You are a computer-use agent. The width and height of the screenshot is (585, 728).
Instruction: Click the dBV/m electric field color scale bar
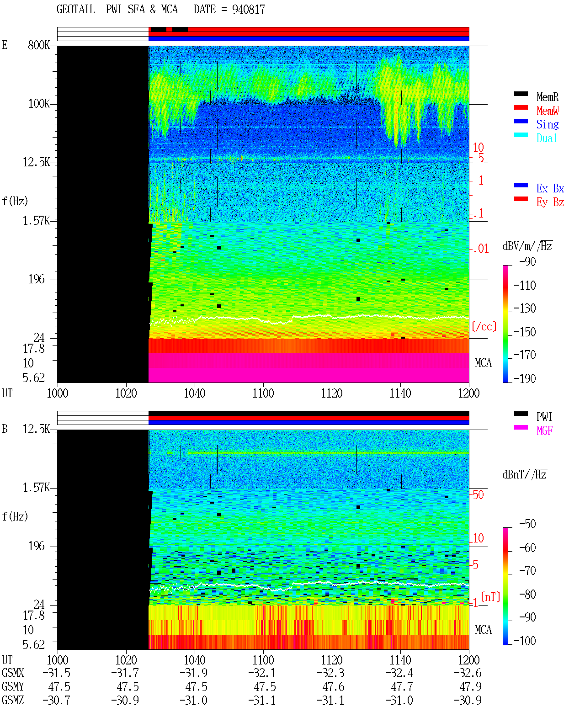tap(505, 324)
